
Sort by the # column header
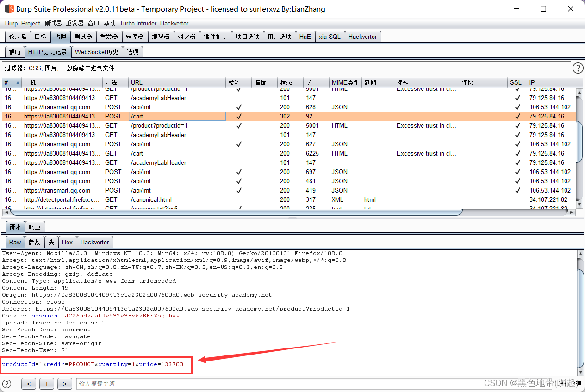point(12,82)
